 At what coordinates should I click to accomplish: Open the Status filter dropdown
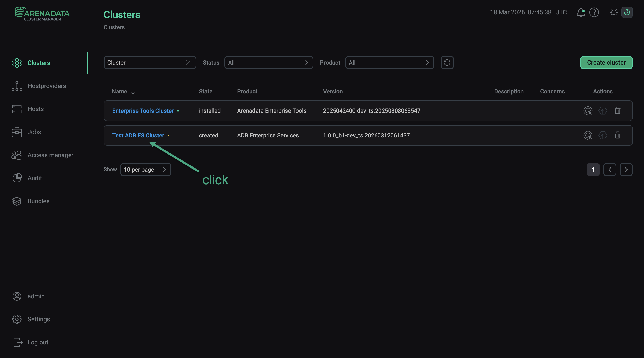pyautogui.click(x=269, y=63)
